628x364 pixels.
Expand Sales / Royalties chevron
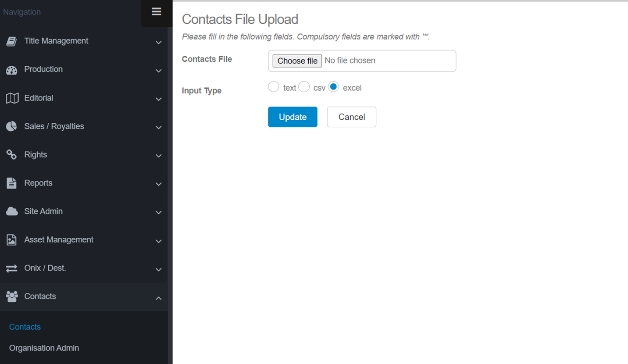[x=159, y=128]
